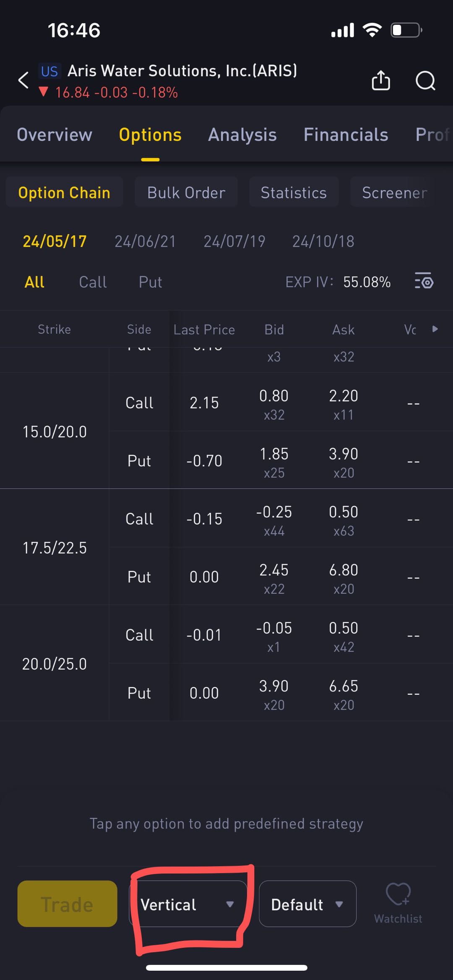
Task: Show All calls and puts
Action: click(34, 282)
